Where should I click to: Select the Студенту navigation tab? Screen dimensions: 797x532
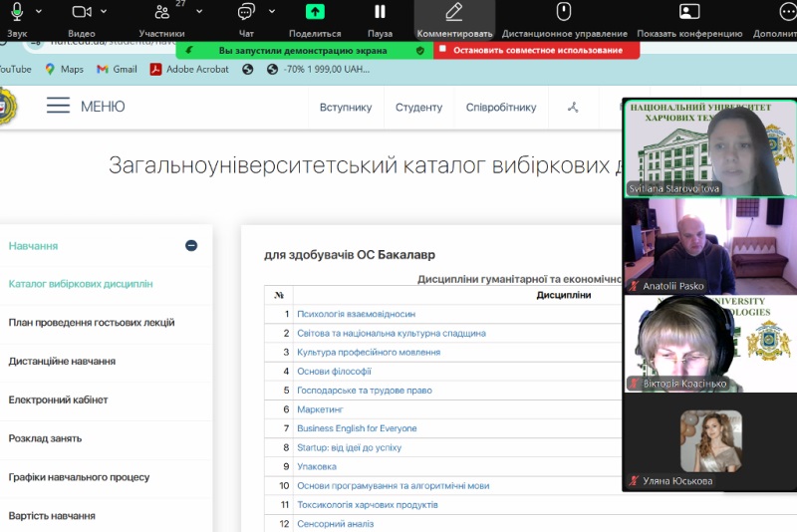click(x=418, y=108)
